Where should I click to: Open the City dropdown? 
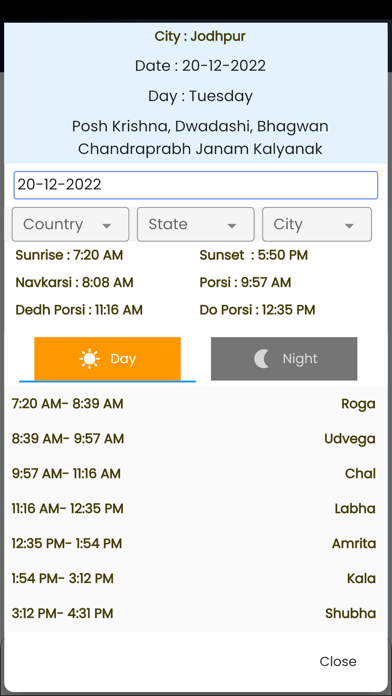point(317,225)
